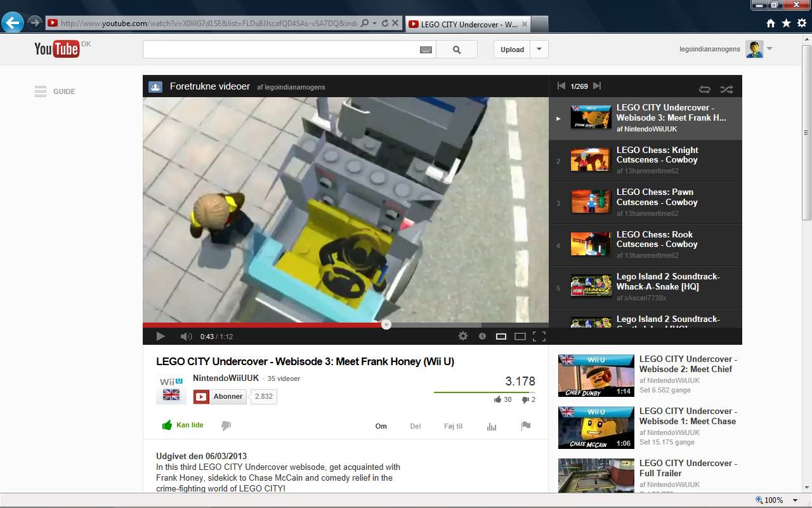Image resolution: width=812 pixels, height=508 pixels.
Task: Open the browser Tools gear menu
Action: (801, 23)
